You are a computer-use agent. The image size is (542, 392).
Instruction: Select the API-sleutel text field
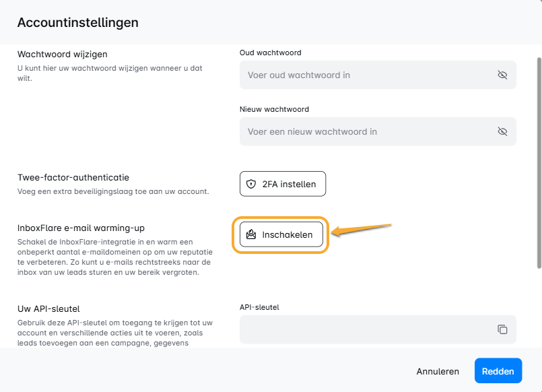coord(364,329)
